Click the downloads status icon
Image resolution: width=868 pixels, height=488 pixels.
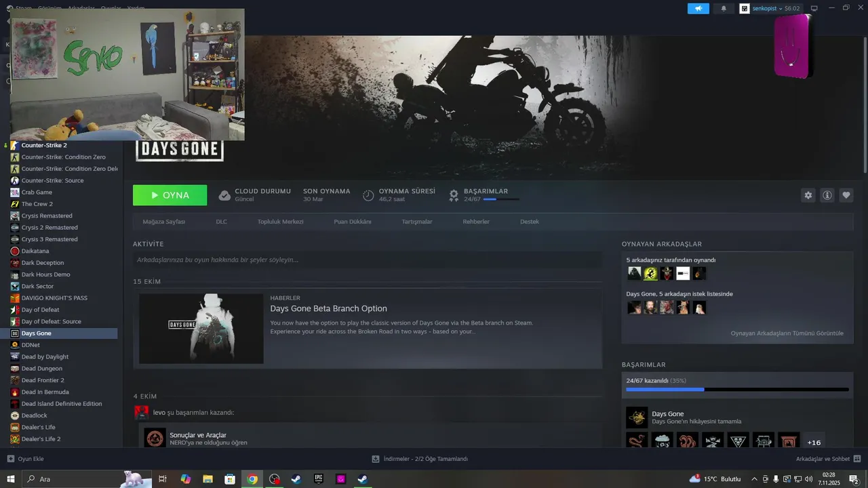coord(376,459)
